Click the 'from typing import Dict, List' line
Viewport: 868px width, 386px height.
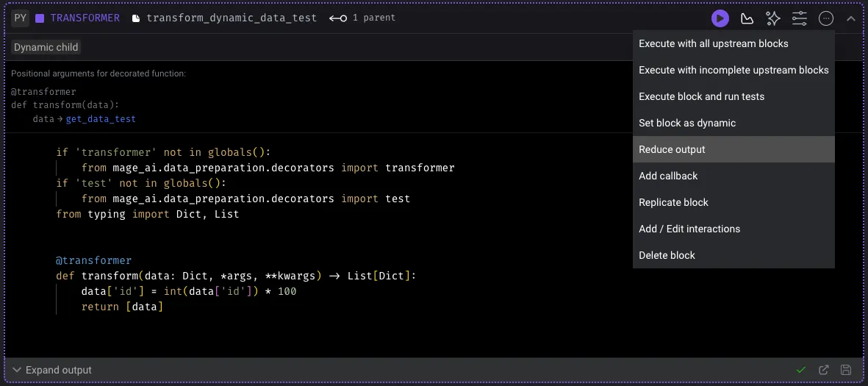(x=148, y=214)
